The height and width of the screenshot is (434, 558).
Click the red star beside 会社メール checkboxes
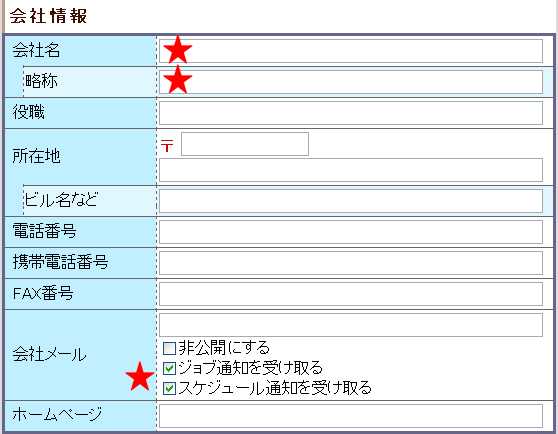[x=140, y=376]
